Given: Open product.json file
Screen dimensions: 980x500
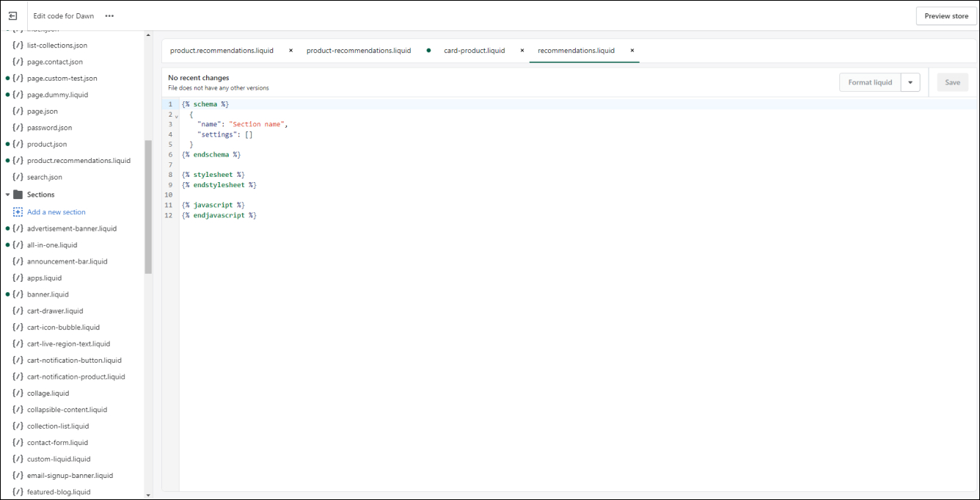Looking at the screenshot, I should tap(47, 144).
